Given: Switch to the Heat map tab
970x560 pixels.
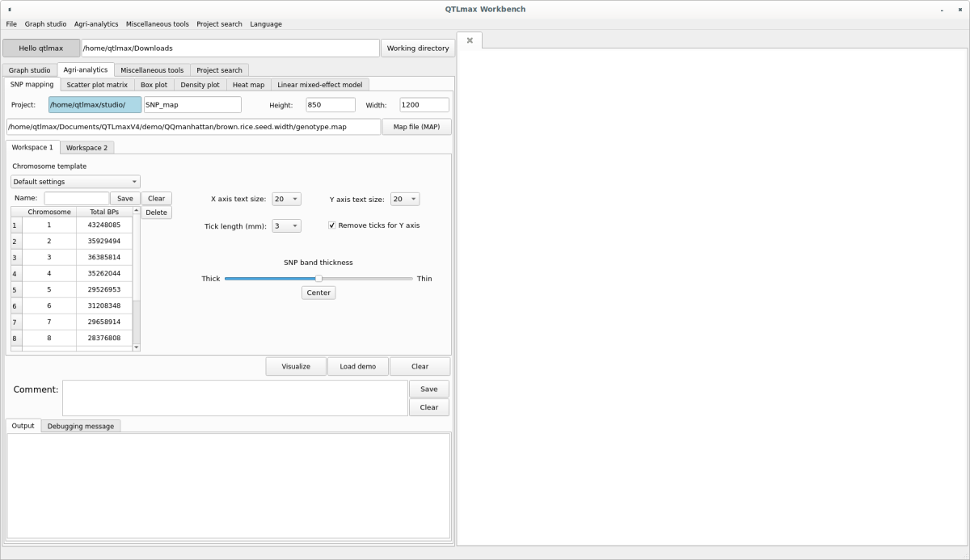Looking at the screenshot, I should [x=248, y=85].
